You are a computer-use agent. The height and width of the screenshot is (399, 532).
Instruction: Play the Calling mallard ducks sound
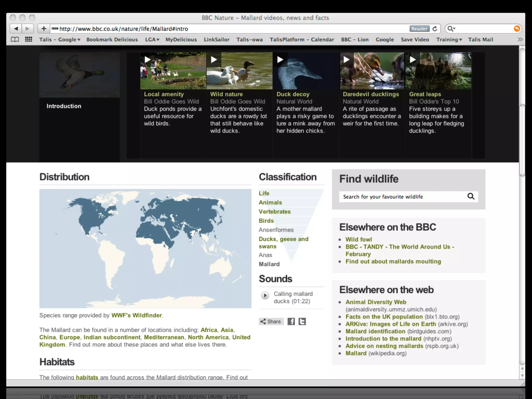point(265,295)
